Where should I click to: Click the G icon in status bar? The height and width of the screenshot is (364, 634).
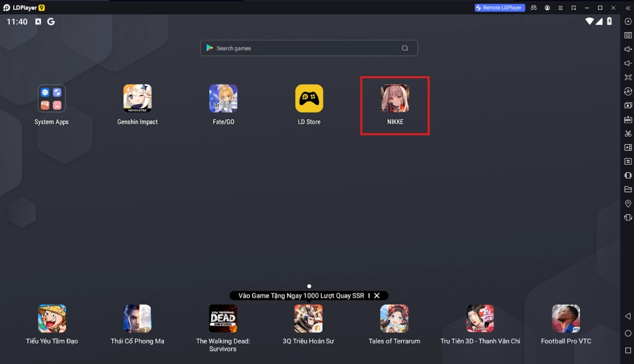(x=51, y=22)
